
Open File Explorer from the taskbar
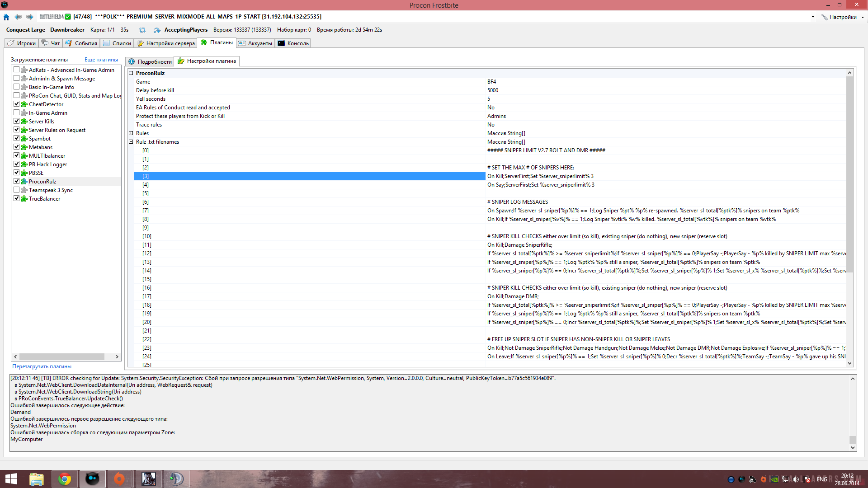point(37,479)
